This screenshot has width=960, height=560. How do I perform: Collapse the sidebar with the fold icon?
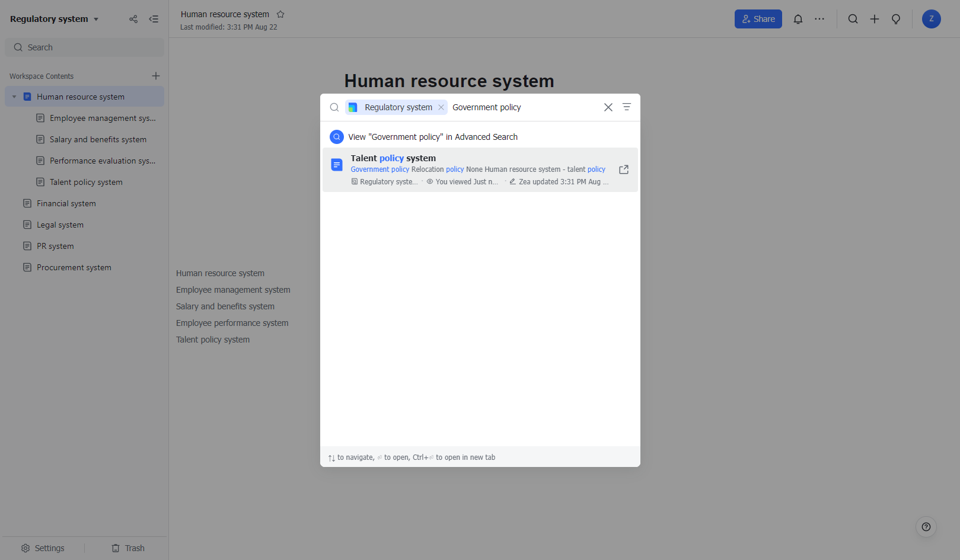point(154,19)
